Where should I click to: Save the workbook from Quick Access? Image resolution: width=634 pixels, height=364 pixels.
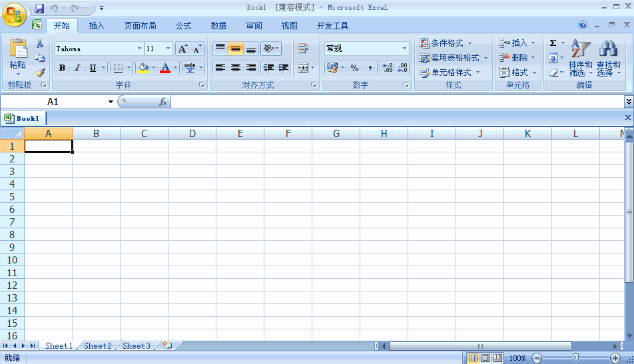(39, 8)
